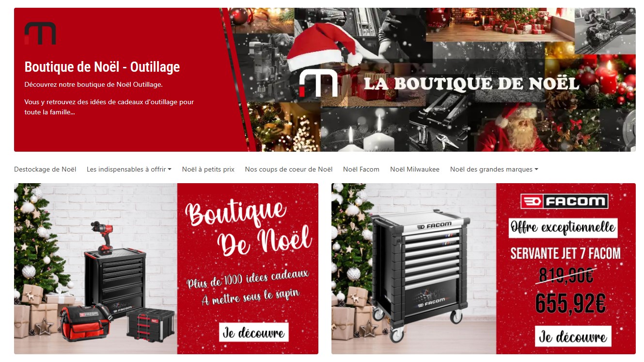Screen dimensions: 644x362
Task: Click Boutique de Noël - Outillage heading
Action: (102, 67)
